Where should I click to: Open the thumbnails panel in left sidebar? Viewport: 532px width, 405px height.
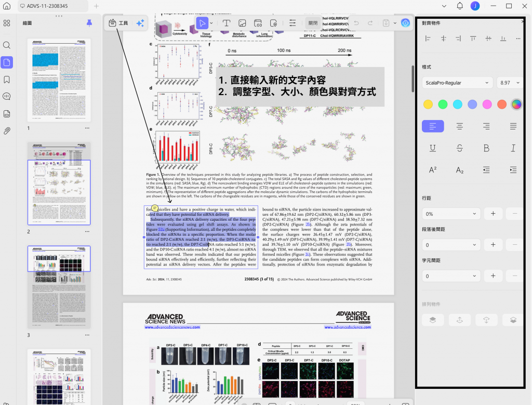[7, 62]
